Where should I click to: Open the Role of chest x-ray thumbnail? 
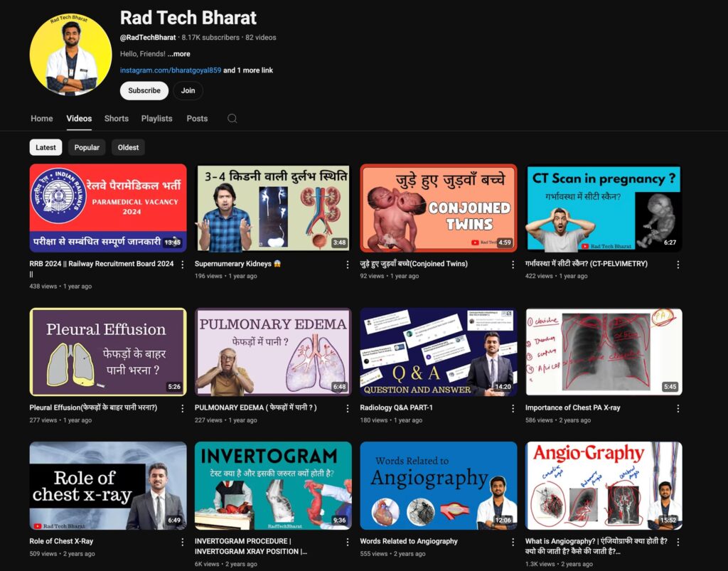[108, 486]
